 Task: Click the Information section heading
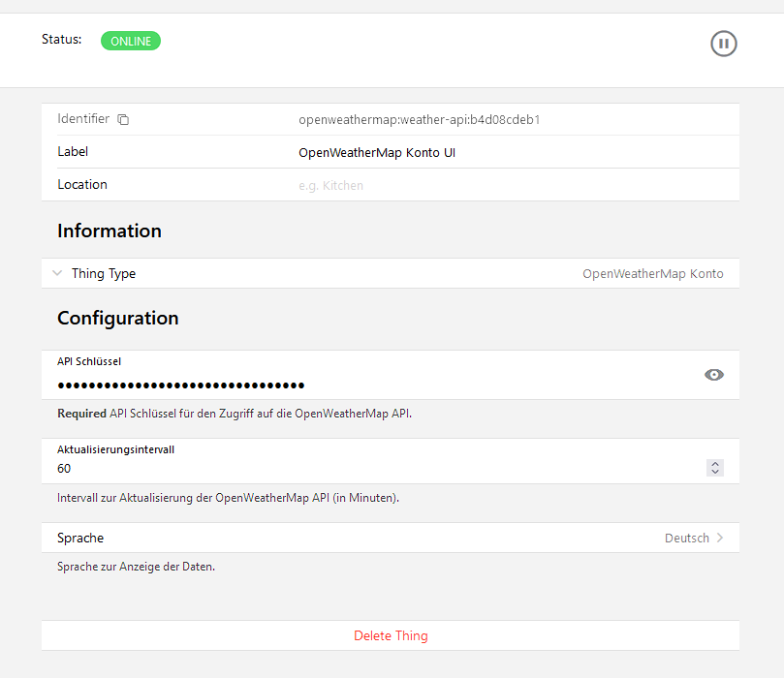click(110, 231)
